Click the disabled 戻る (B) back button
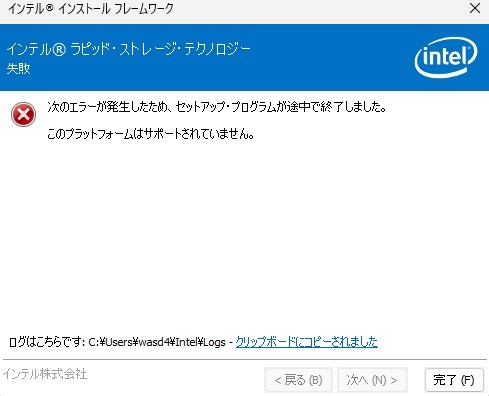The height and width of the screenshot is (396, 489). 298,380
